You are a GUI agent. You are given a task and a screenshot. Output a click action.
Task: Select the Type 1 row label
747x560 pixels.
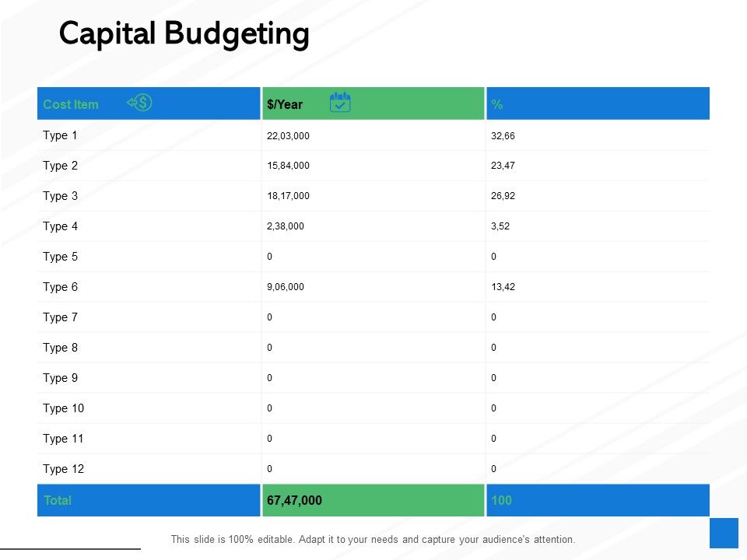pos(60,135)
